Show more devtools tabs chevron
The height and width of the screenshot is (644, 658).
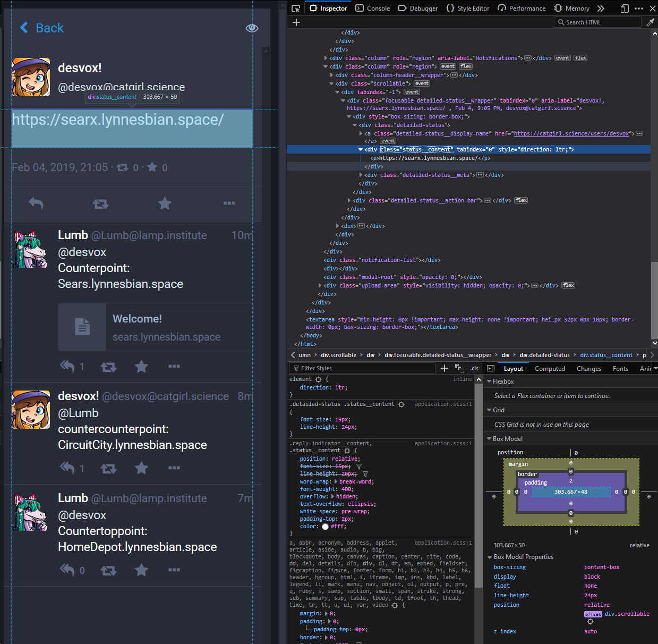601,8
